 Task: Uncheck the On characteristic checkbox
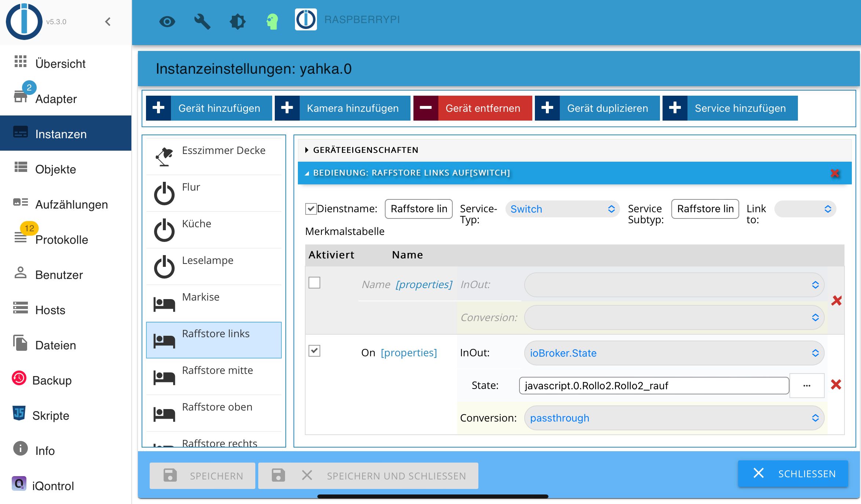(x=314, y=351)
